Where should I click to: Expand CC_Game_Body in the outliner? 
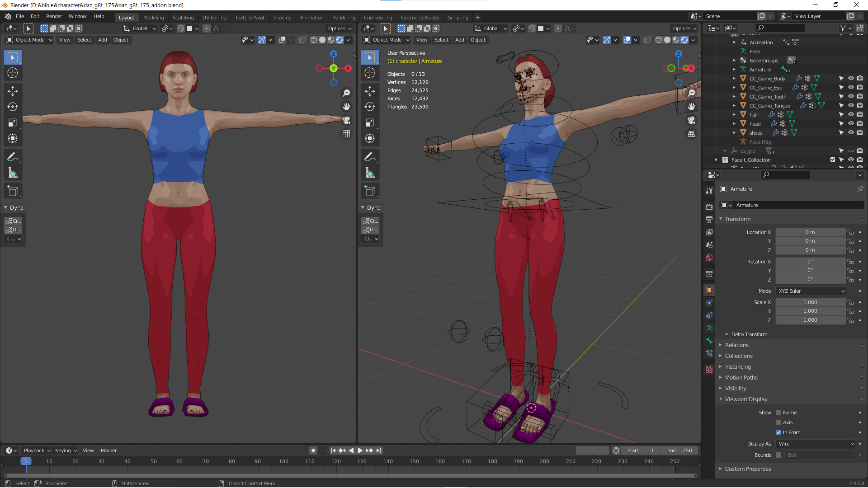coord(734,79)
